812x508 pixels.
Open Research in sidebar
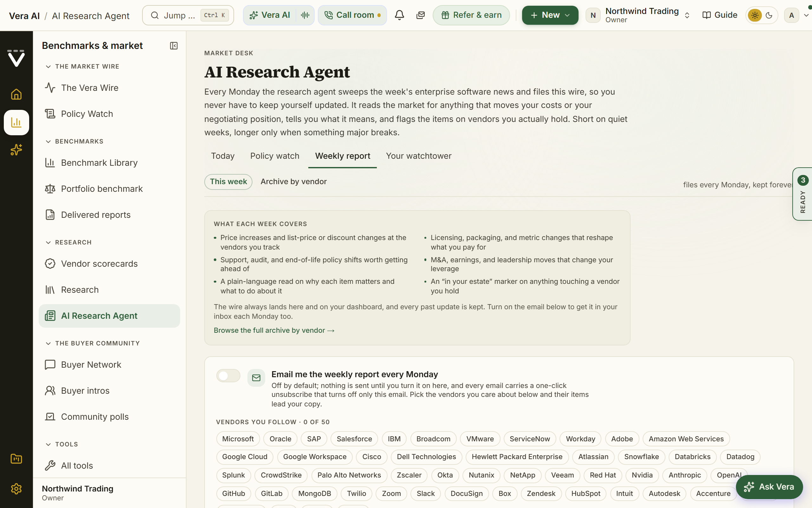pyautogui.click(x=109, y=290)
